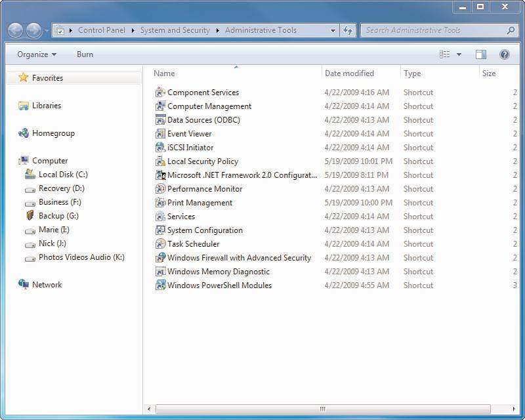Image resolution: width=525 pixels, height=420 pixels.
Task: Sort by the Type column header
Action: click(440, 73)
